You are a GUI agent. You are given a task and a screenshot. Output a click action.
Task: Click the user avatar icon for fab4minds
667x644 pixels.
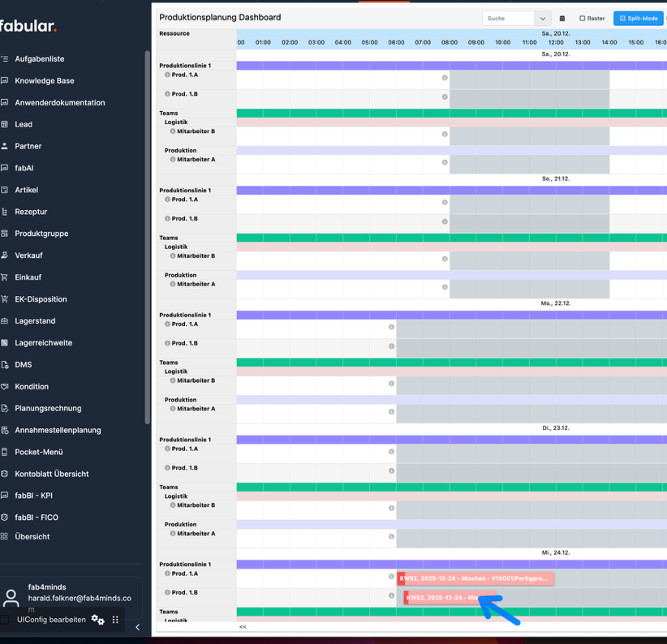[11, 598]
